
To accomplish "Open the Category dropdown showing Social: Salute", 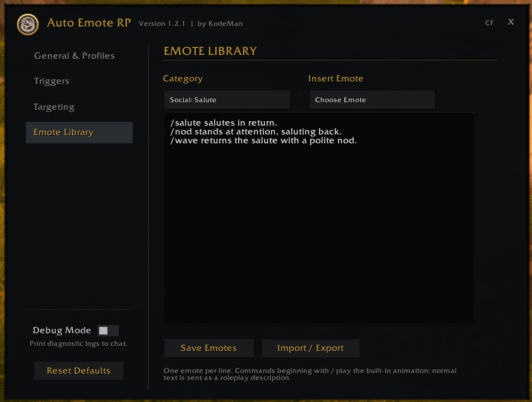I will [x=227, y=100].
